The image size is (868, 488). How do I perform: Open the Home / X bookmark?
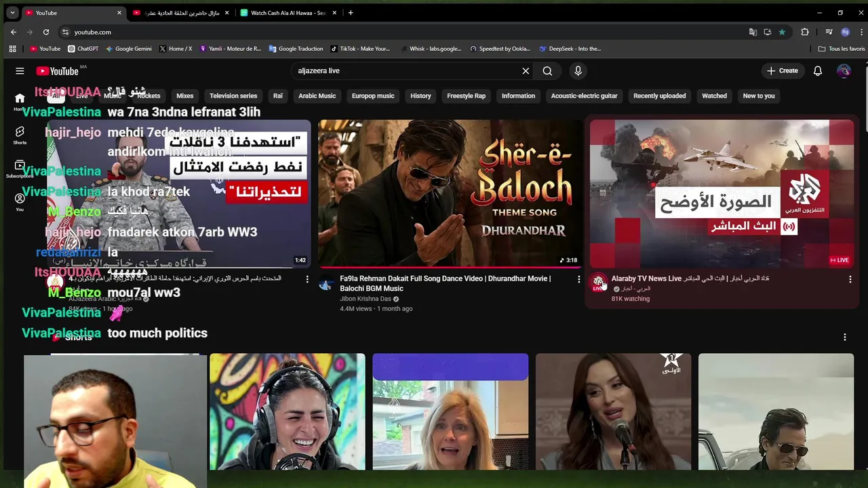176,49
